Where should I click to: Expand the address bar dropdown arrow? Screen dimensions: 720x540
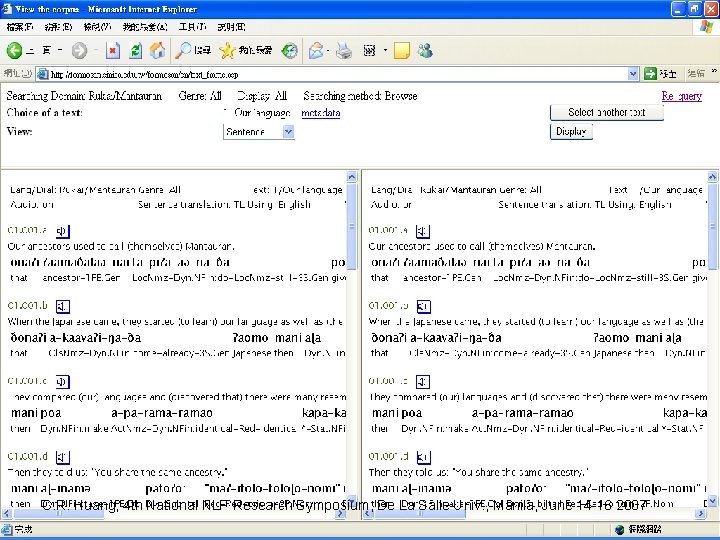point(633,73)
